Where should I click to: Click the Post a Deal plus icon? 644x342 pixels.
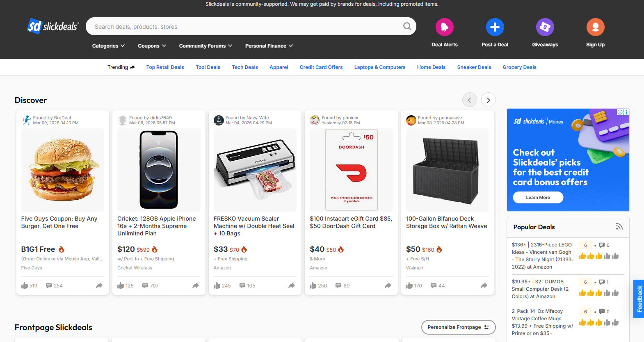tap(495, 27)
